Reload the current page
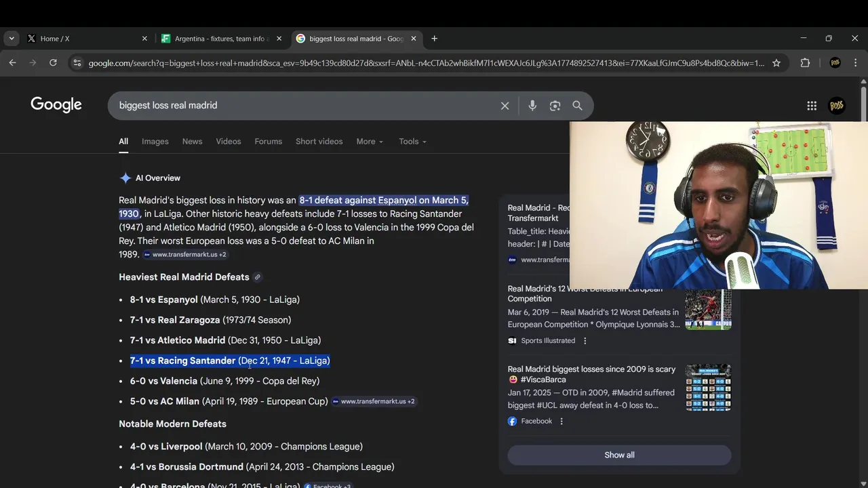This screenshot has height=488, width=868. pos(53,63)
